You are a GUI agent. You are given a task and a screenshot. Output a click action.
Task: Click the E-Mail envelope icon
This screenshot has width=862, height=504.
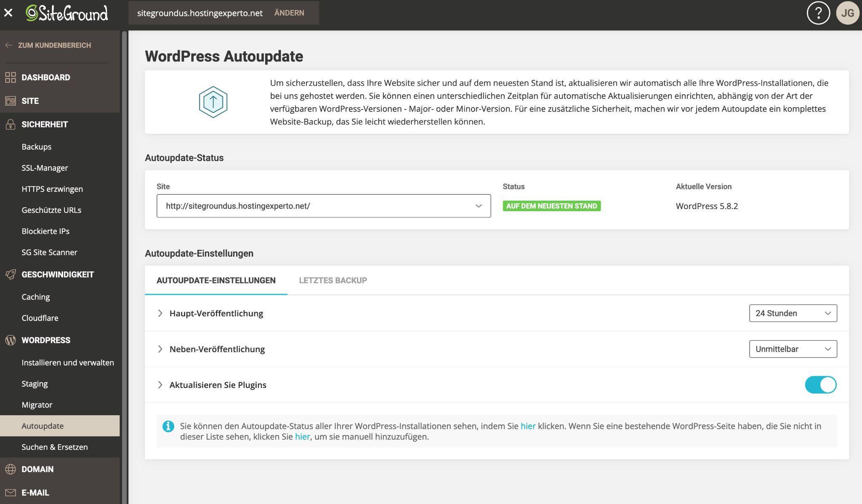click(11, 493)
